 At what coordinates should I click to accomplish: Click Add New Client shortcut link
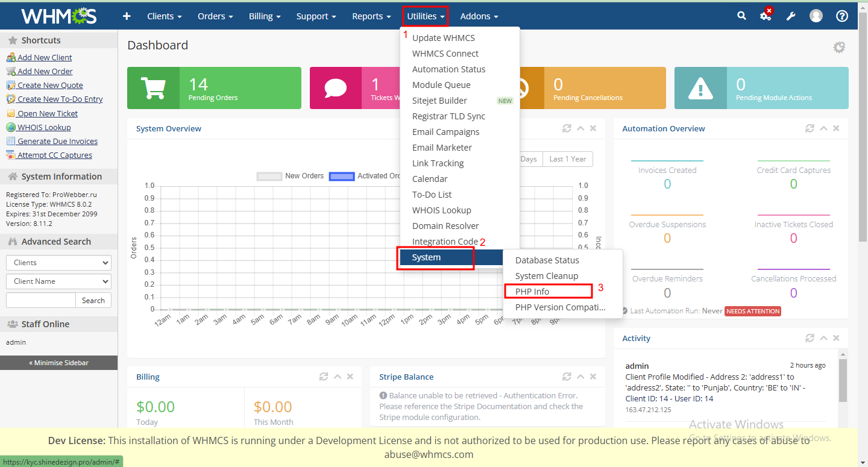point(45,58)
